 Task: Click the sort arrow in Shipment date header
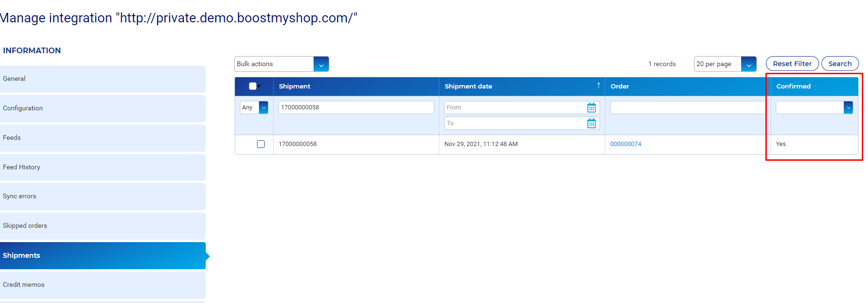[598, 86]
